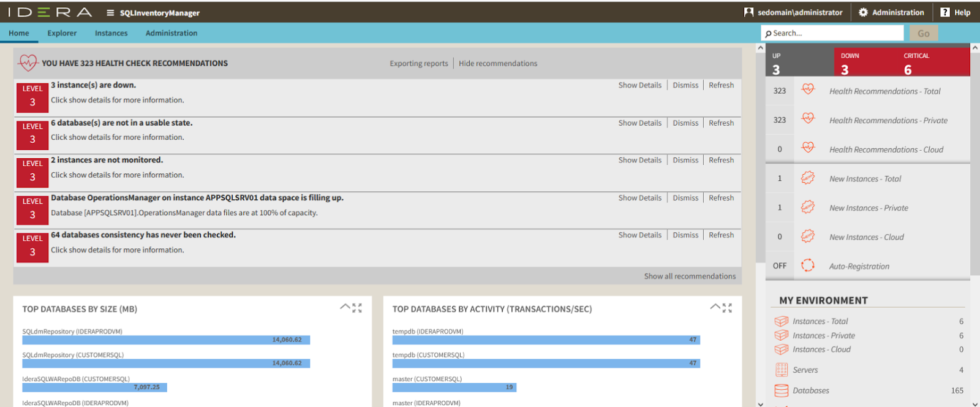Collapse the Top Databases by Activity widget
This screenshot has width=980, height=407.
point(715,306)
